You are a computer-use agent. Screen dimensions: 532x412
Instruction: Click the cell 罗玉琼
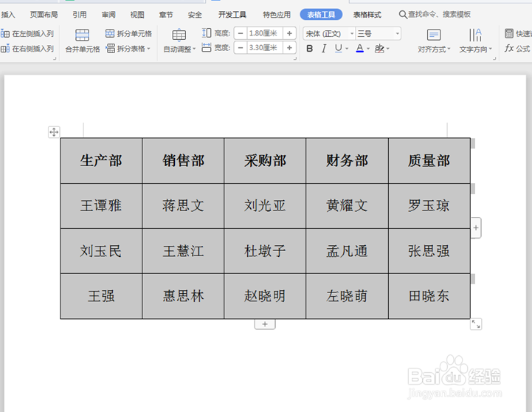pos(429,206)
